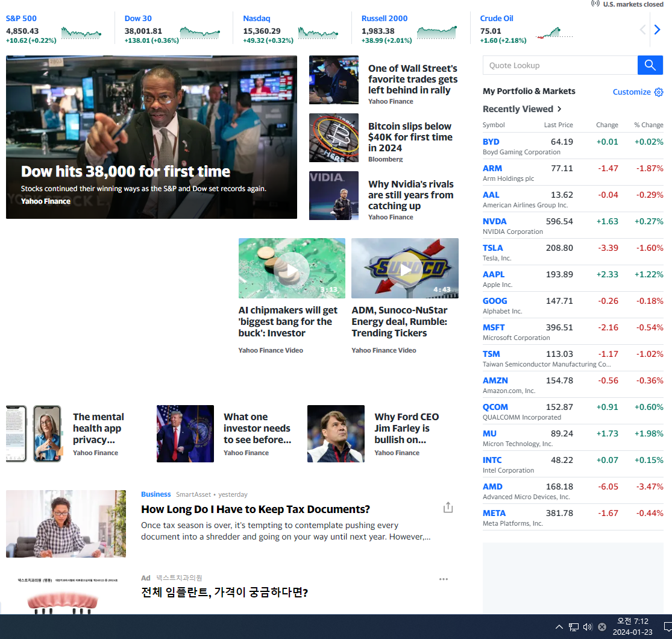
Task: Open Russell 2000 index link
Action: pyautogui.click(x=385, y=19)
